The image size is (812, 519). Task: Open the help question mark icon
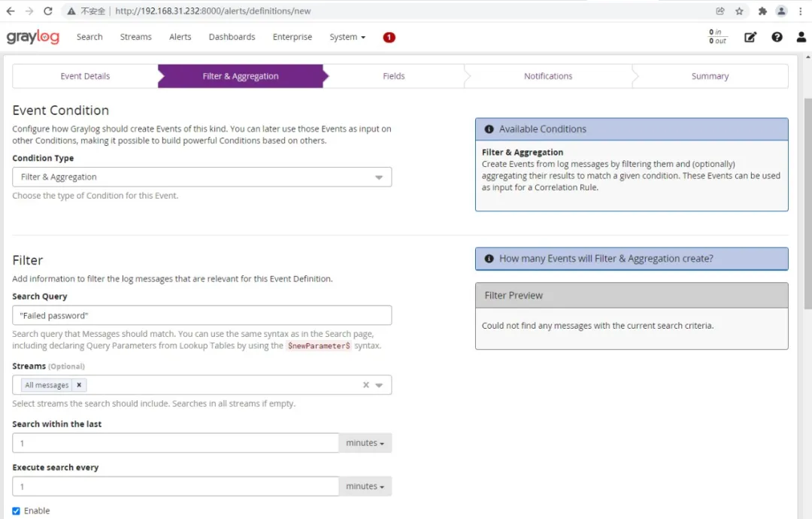777,37
